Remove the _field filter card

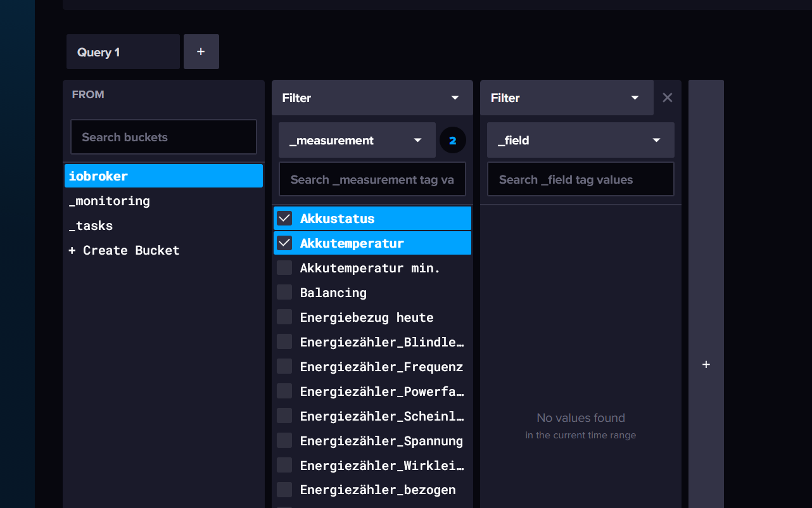[x=667, y=98]
